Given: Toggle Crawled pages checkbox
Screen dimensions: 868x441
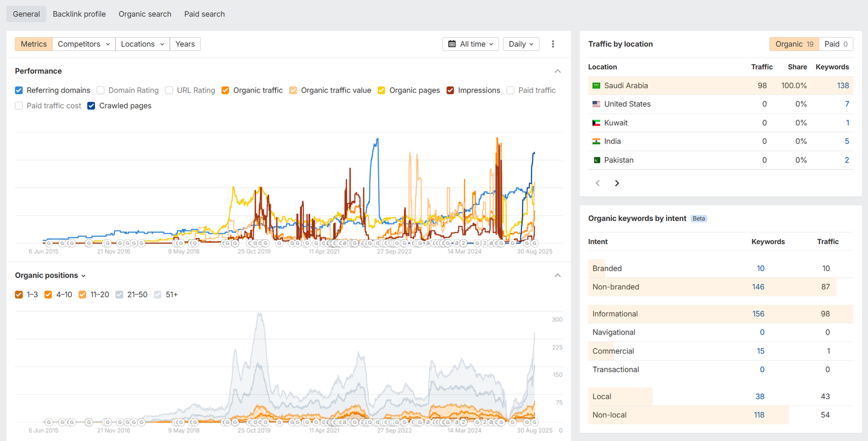Looking at the screenshot, I should [91, 106].
